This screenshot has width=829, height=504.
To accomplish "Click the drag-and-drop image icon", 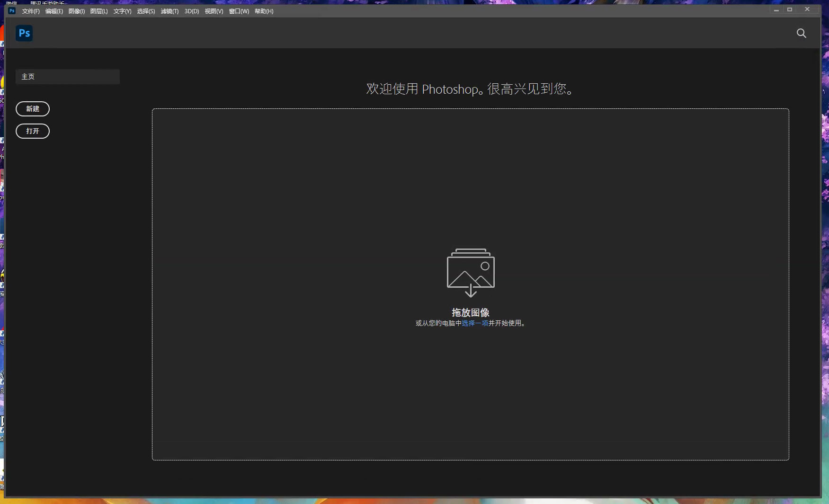I will click(471, 273).
